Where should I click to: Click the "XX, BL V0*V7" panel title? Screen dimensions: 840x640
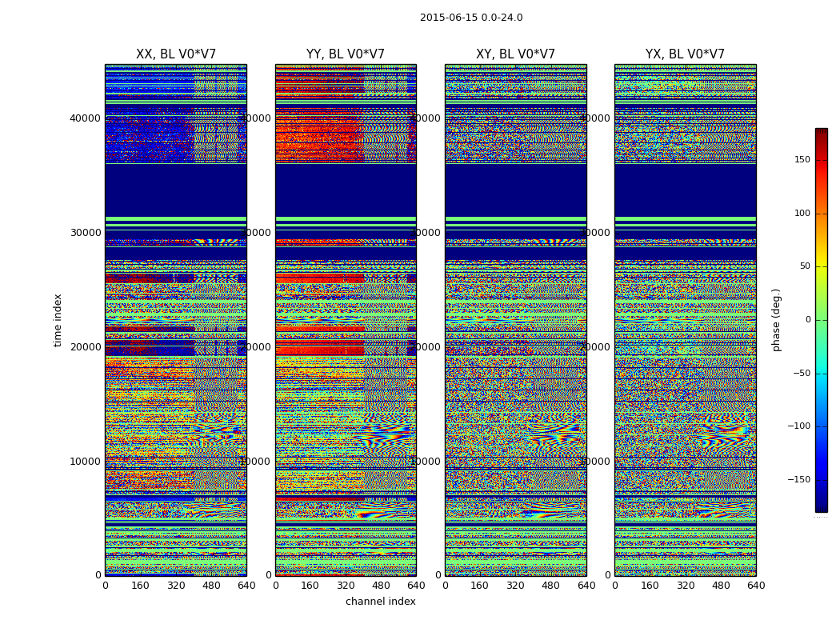[x=176, y=54]
